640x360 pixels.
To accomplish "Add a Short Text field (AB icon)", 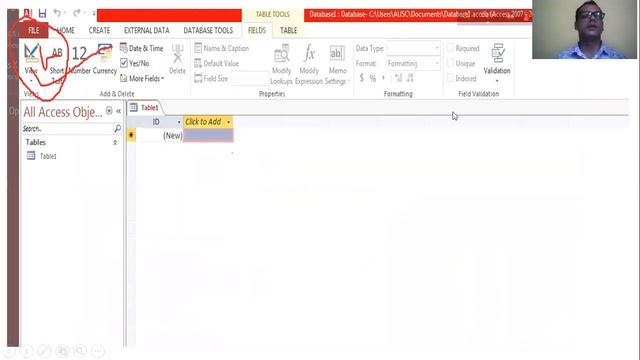I will pos(57,53).
